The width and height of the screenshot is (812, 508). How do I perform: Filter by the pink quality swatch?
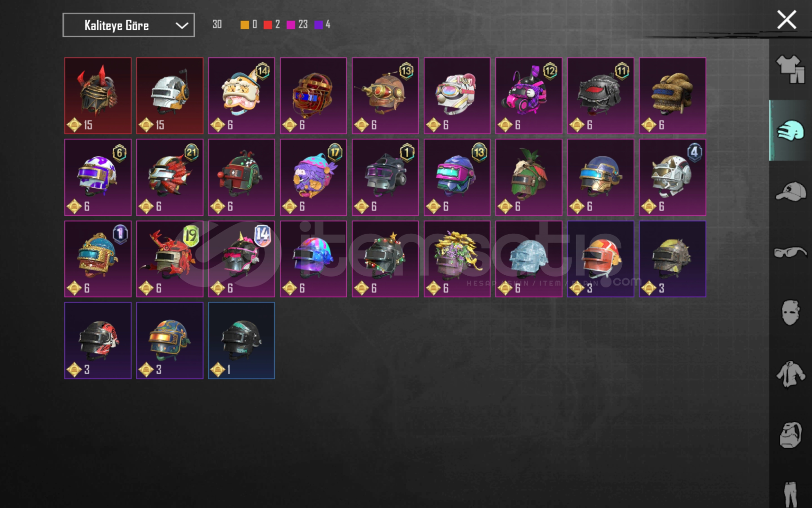pos(291,25)
